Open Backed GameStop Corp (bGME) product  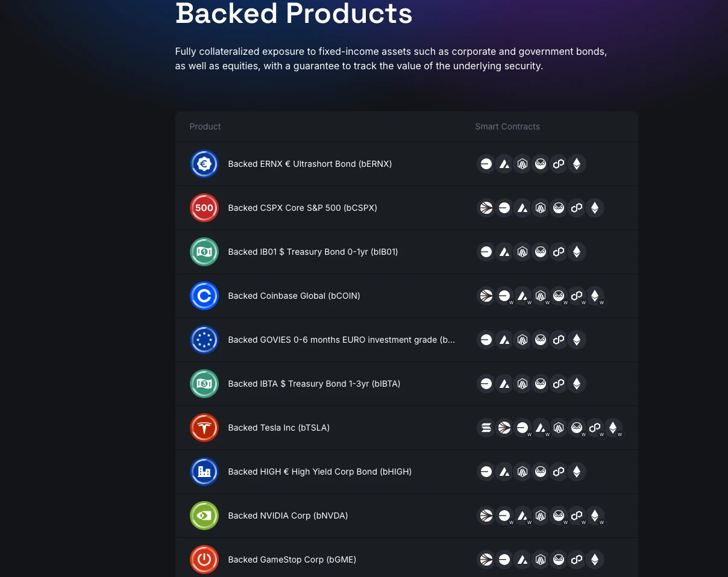(292, 560)
